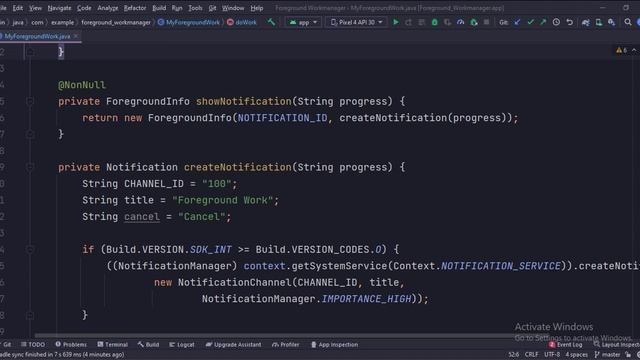Image resolution: width=640 pixels, height=360 pixels.
Task: Open the Analyze menu
Action: point(108,8)
